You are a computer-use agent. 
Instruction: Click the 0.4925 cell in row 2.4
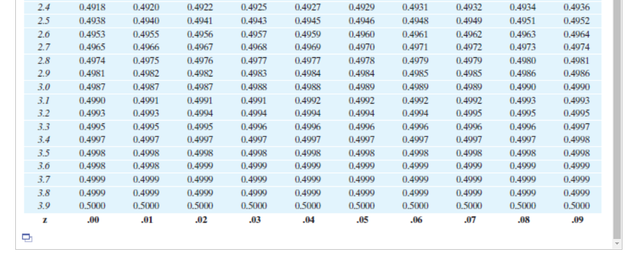click(254, 7)
